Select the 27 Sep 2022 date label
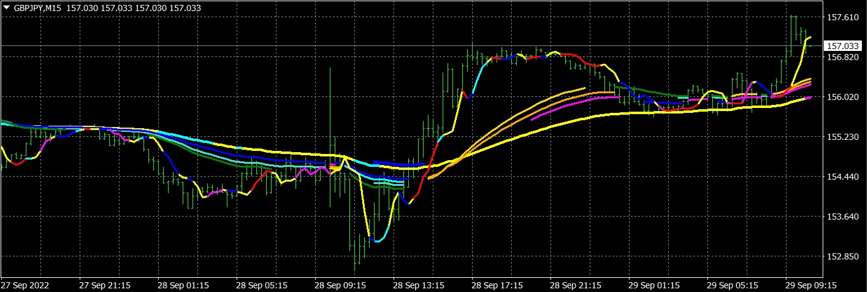The image size is (868, 292). coord(25,285)
